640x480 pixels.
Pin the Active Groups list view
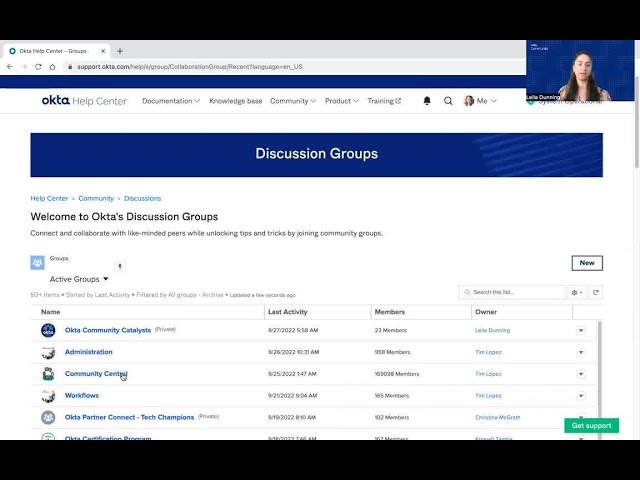point(120,267)
